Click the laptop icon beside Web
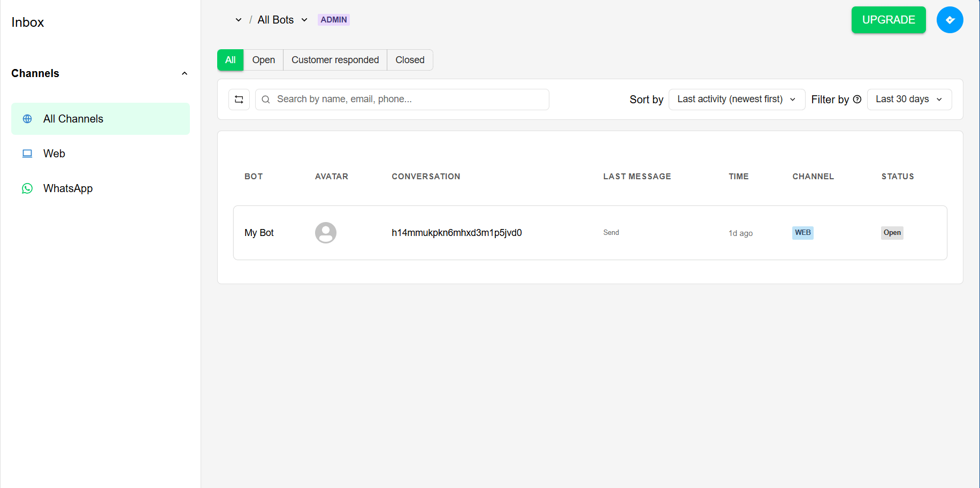The image size is (980, 488). [x=27, y=154]
